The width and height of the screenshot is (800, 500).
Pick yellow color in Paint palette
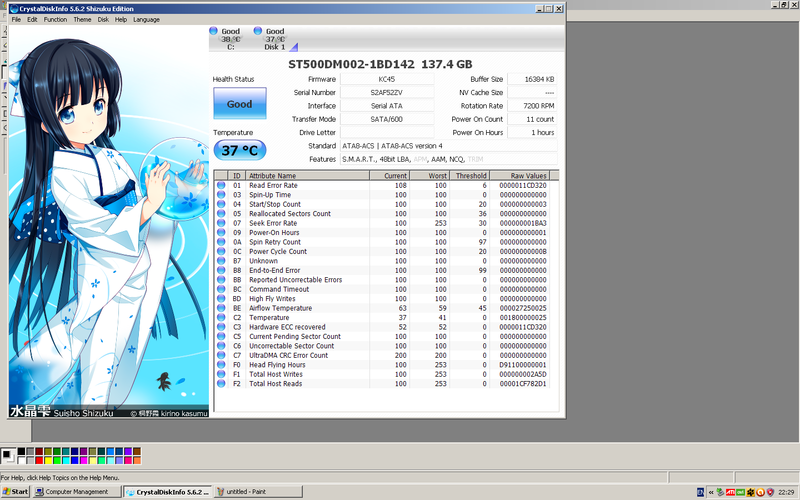48,460
